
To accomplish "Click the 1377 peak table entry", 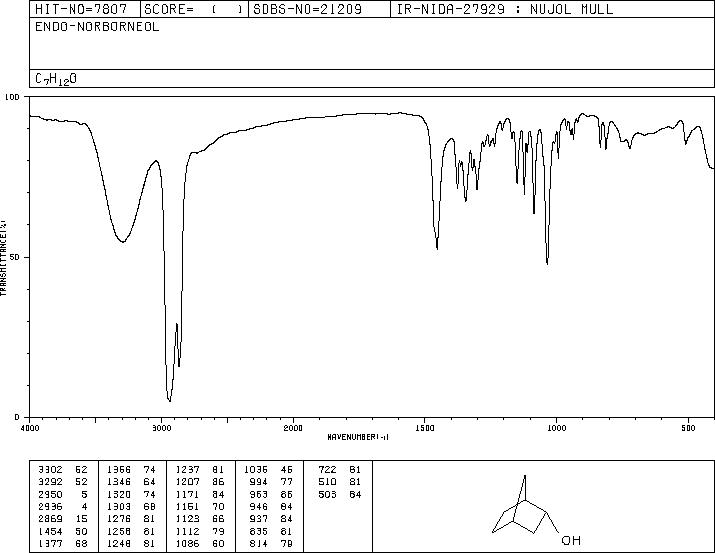I will [63, 544].
